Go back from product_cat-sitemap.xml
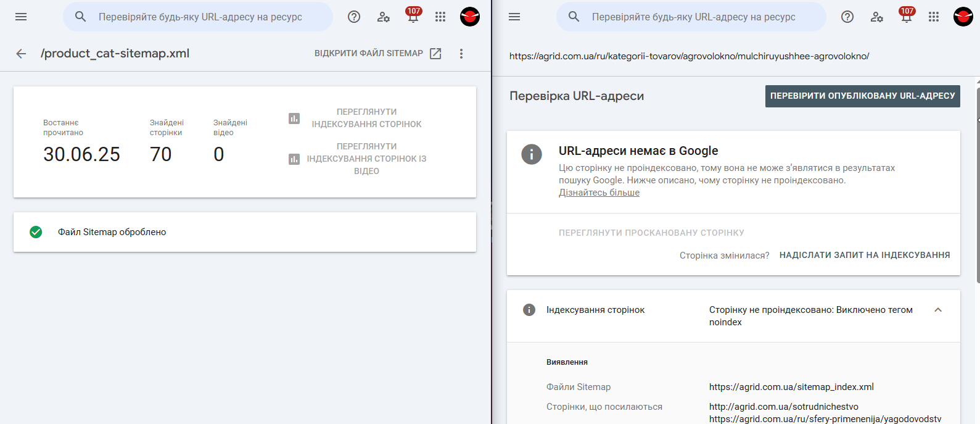This screenshot has height=424, width=980. pyautogui.click(x=21, y=54)
